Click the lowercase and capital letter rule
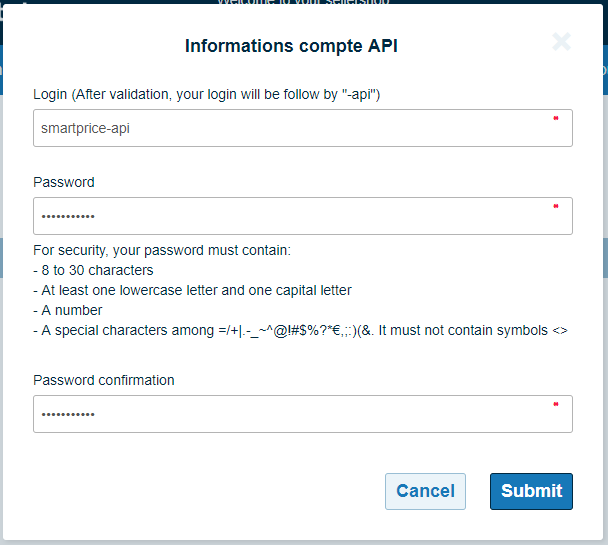The image size is (608, 545). pos(192,290)
